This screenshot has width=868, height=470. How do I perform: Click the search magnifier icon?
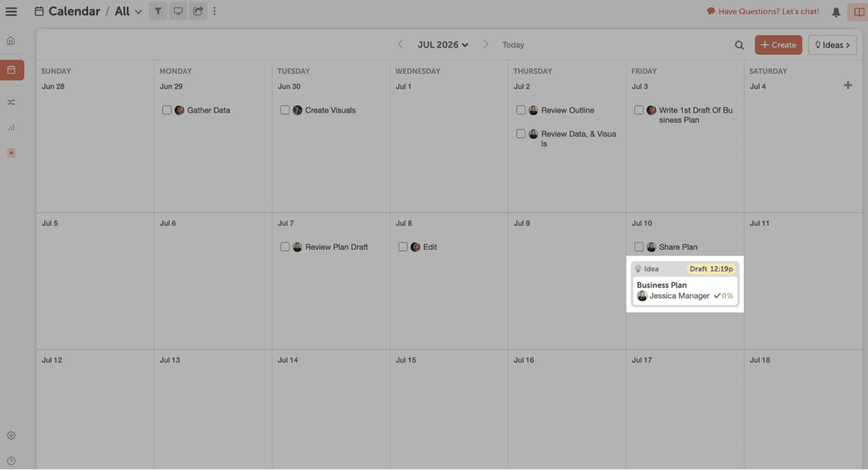tap(739, 45)
